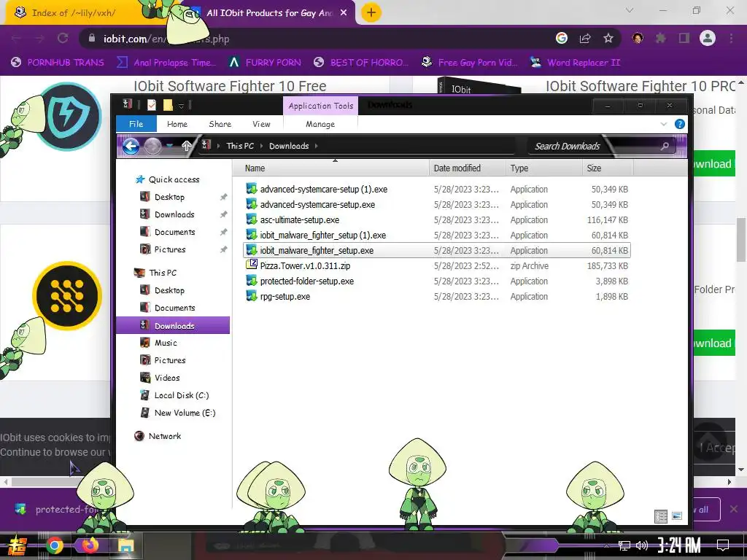
Task: Select Downloads under This PC
Action: click(x=173, y=326)
